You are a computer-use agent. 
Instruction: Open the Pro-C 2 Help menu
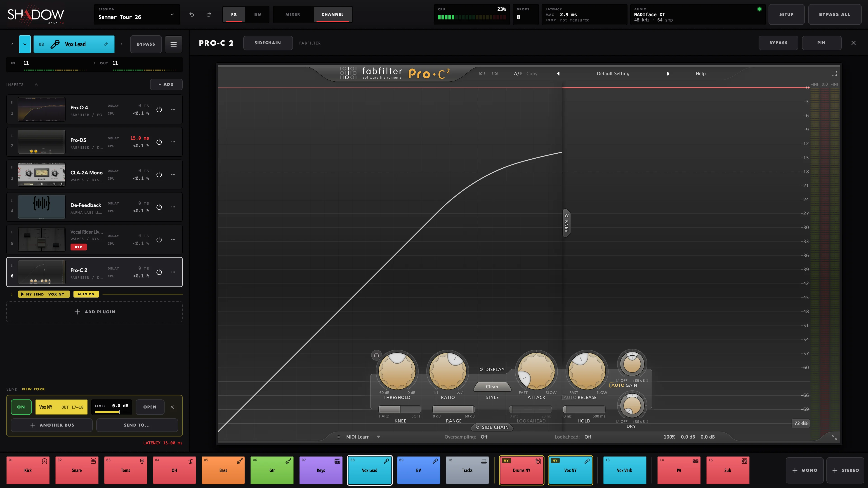pos(701,73)
